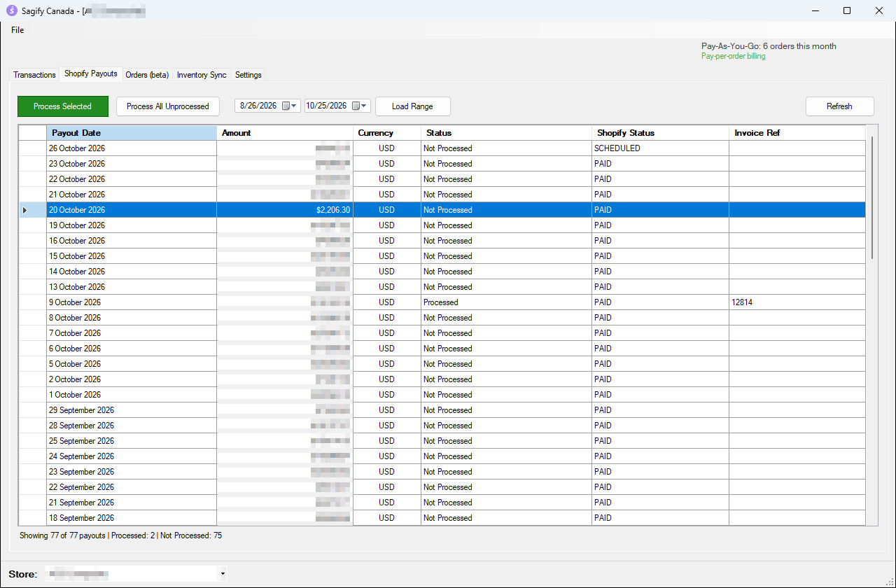Click Process All Unprocessed button
The width and height of the screenshot is (896, 588).
pyautogui.click(x=168, y=106)
